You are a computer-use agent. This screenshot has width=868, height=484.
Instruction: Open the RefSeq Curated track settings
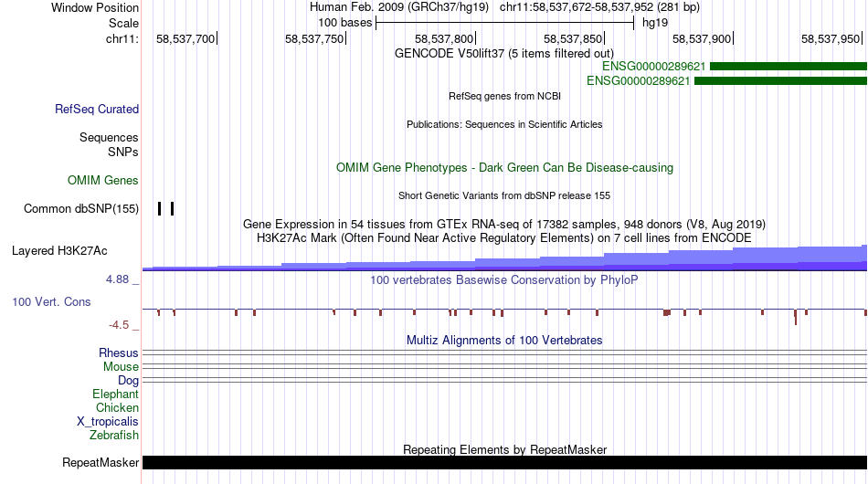[96, 109]
